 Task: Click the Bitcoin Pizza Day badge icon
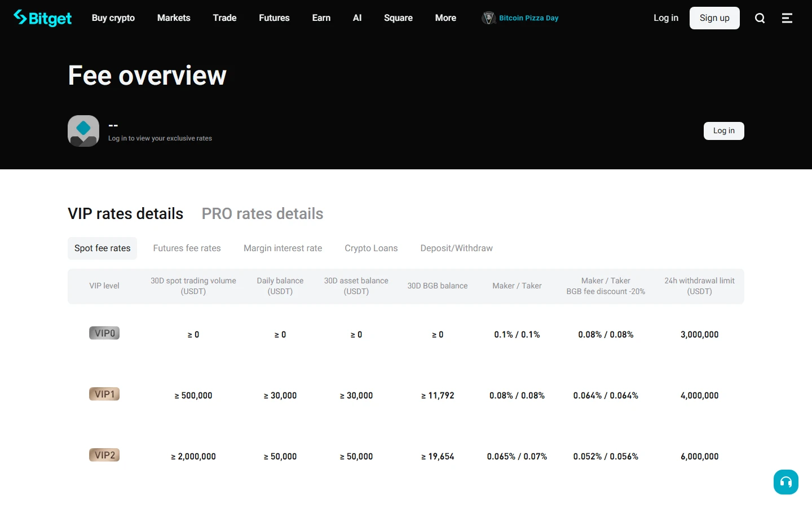click(x=488, y=18)
